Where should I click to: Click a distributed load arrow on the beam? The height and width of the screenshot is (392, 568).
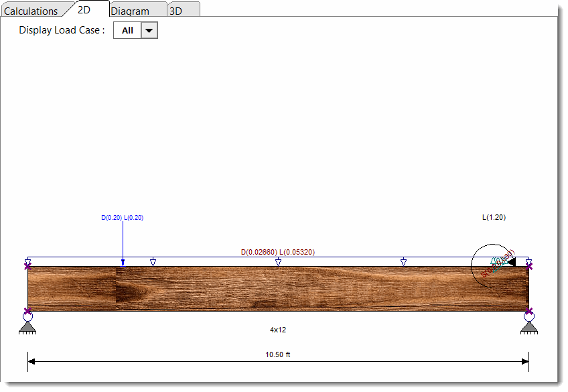point(279,261)
